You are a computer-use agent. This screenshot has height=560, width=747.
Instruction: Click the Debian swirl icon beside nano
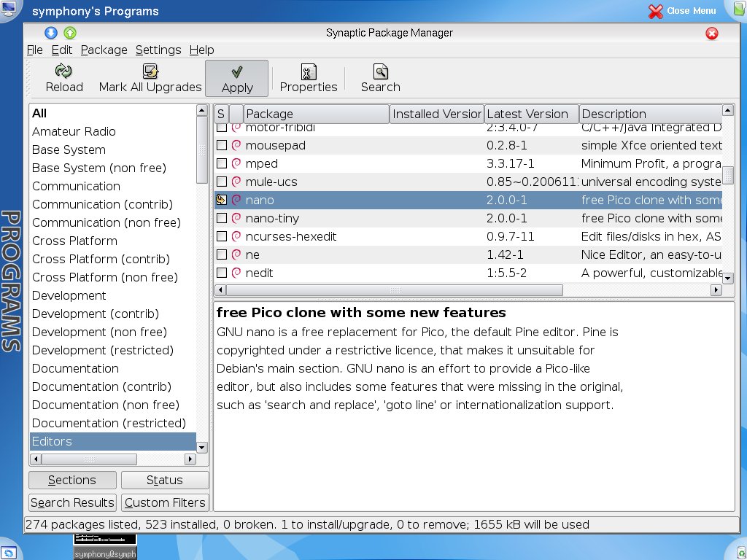point(236,200)
